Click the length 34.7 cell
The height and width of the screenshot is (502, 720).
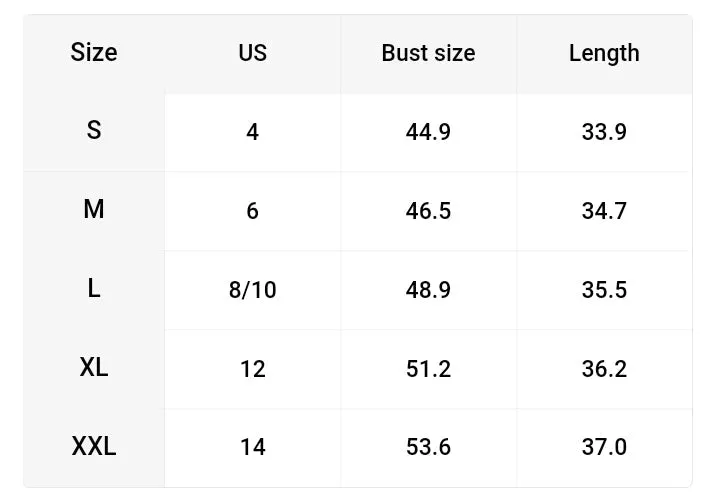[x=604, y=211]
